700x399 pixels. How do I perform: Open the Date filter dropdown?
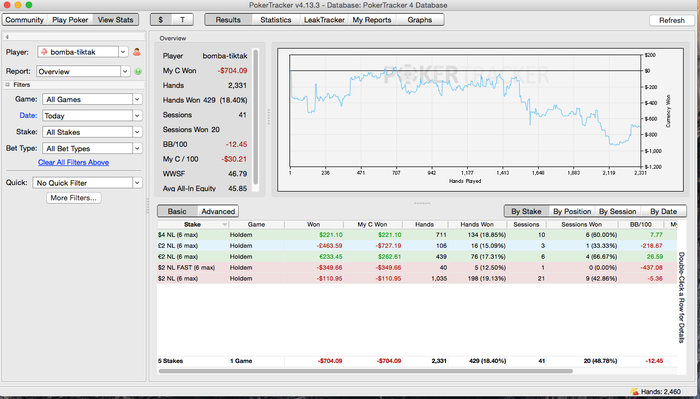coord(137,116)
